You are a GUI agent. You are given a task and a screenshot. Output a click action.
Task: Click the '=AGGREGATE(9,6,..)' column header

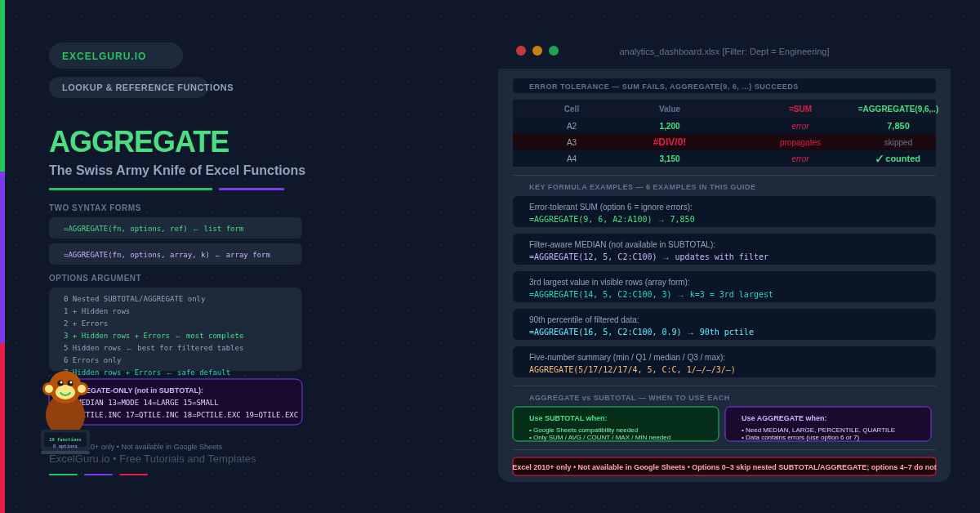click(x=898, y=109)
